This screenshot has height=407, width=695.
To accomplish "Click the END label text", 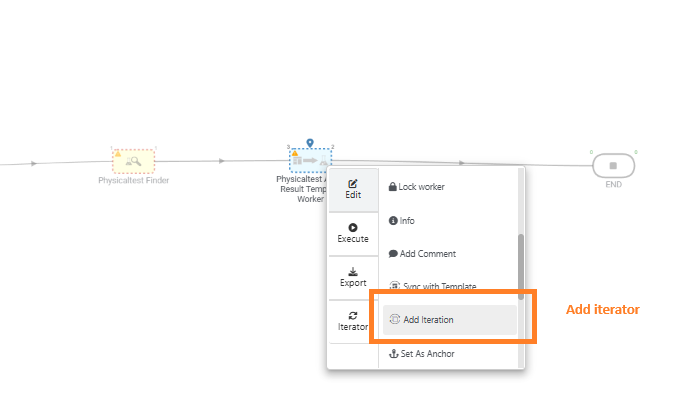I will (x=613, y=184).
